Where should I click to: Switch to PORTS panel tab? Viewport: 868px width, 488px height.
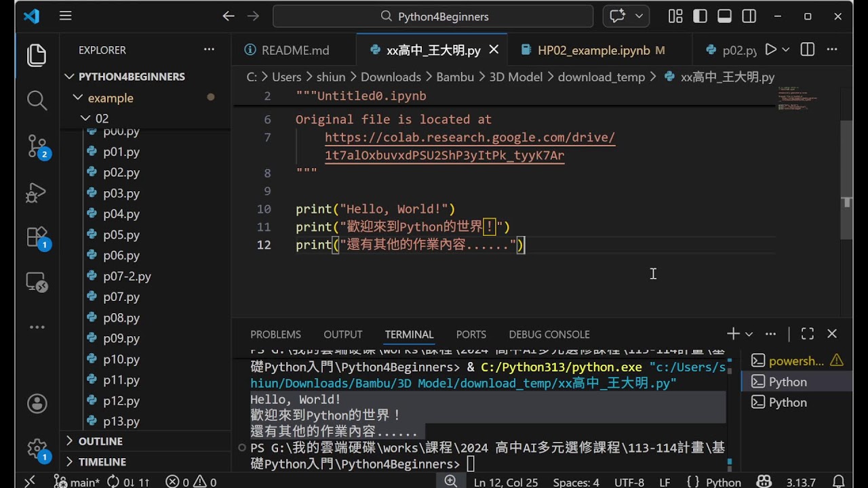click(x=471, y=334)
